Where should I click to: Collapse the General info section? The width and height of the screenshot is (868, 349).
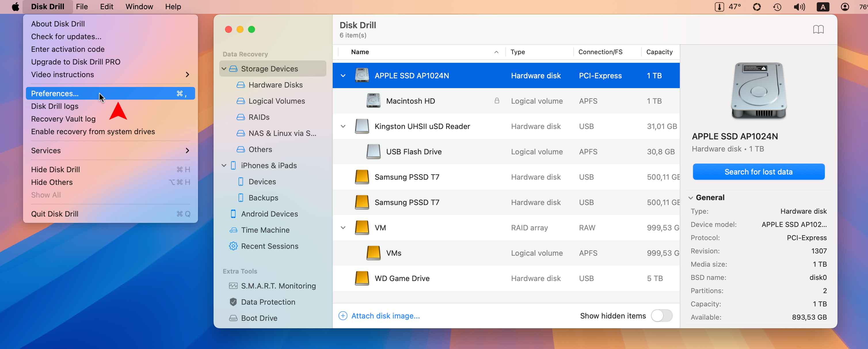tap(691, 198)
